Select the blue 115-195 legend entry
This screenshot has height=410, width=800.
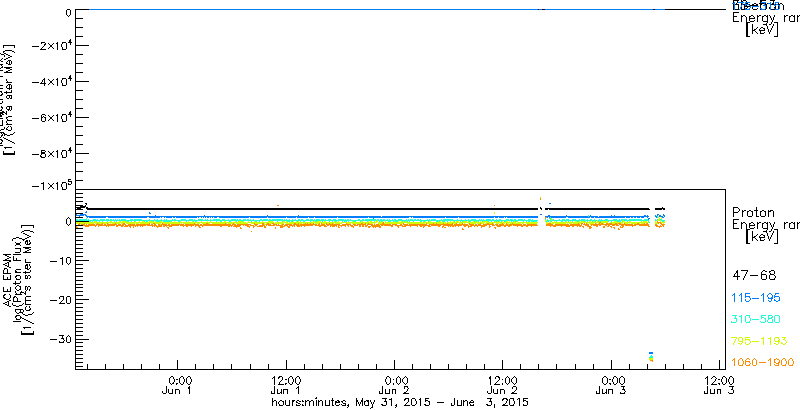tap(757, 298)
